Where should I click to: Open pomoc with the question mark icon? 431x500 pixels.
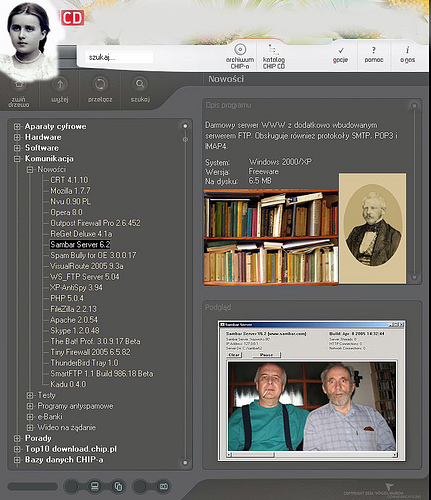point(374,50)
